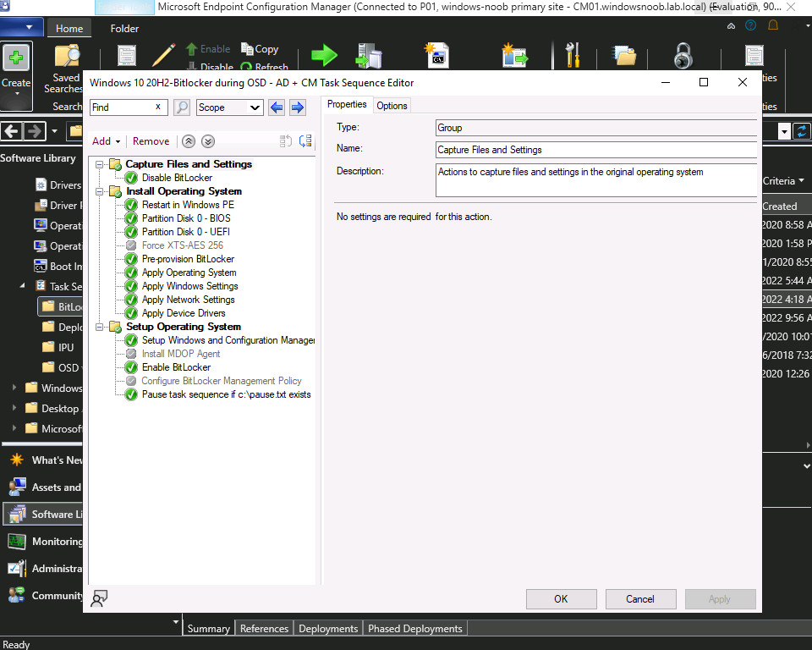Select Partition Disk 0 - BIOS step
This screenshot has width=812, height=650.
click(186, 218)
